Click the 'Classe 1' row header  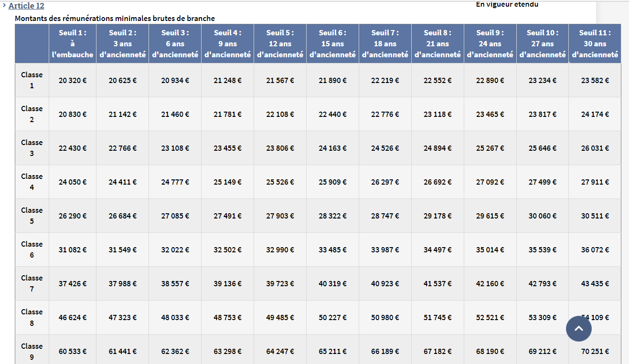(32, 80)
